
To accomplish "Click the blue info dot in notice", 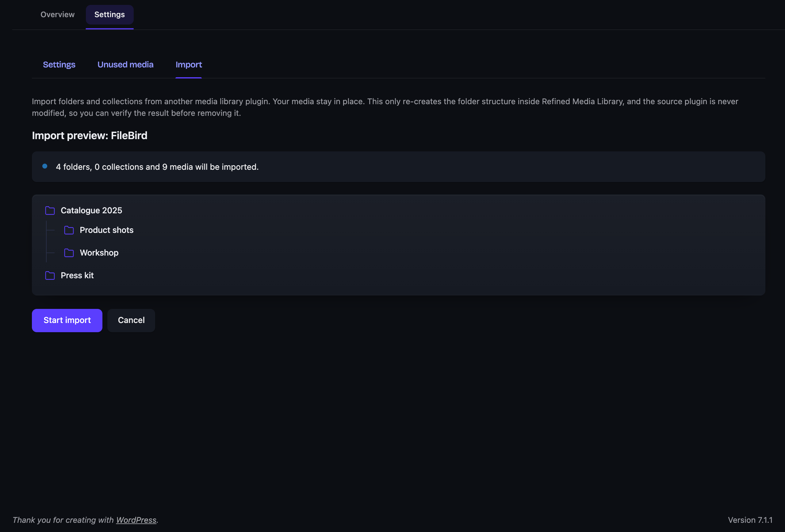I will coord(44,166).
